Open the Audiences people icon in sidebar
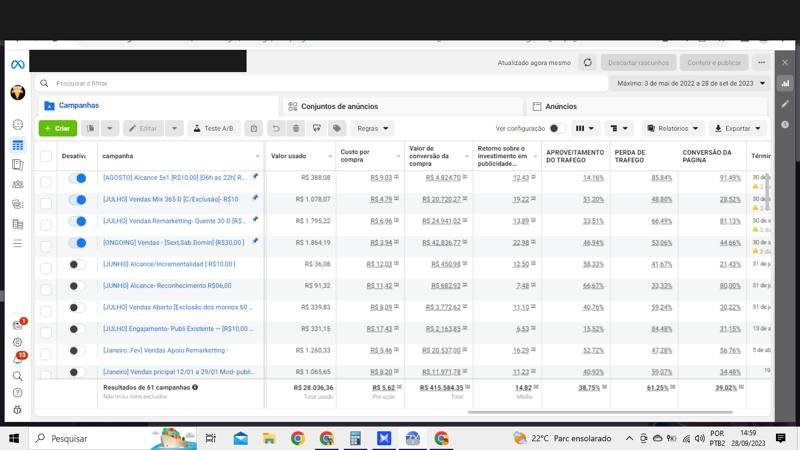 [x=17, y=184]
